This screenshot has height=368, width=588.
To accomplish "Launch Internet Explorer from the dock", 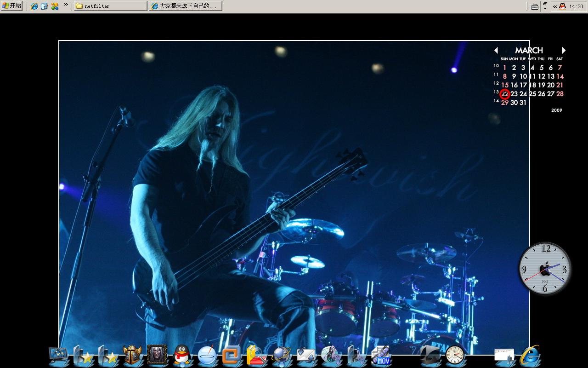I will tap(530, 356).
